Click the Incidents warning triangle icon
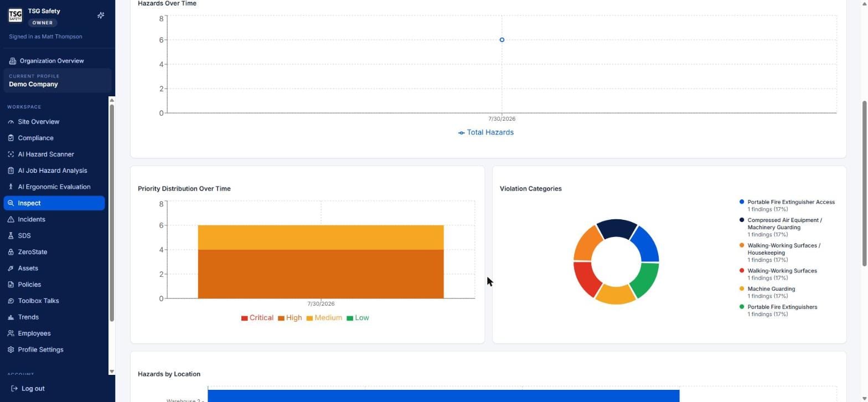Screen dimensions: 868x402 [x=11, y=219]
